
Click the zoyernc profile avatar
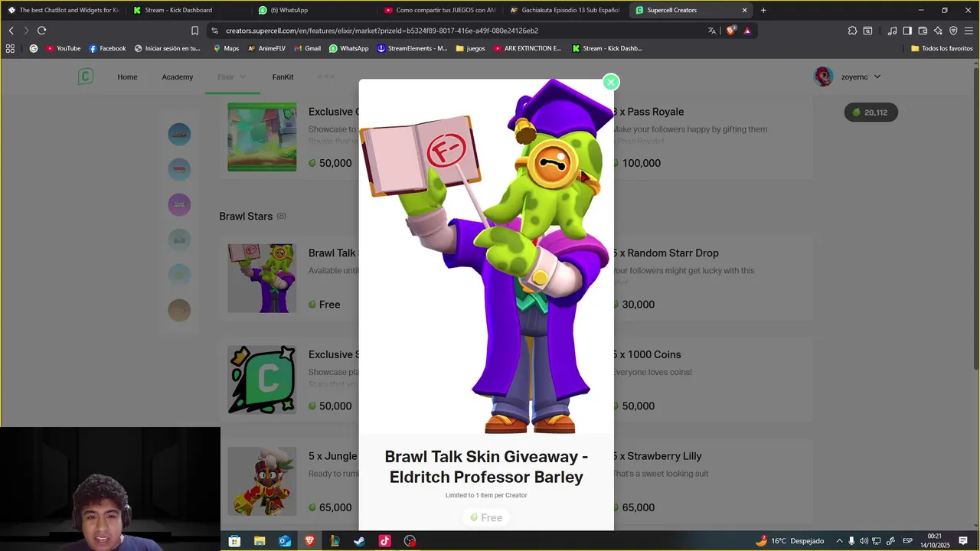[824, 77]
